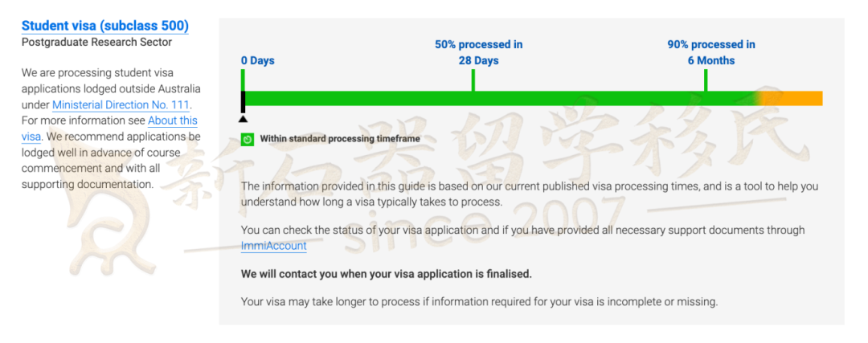Screen dimensions: 868x343
Task: Click the published visa processing times paragraph
Action: (529, 194)
